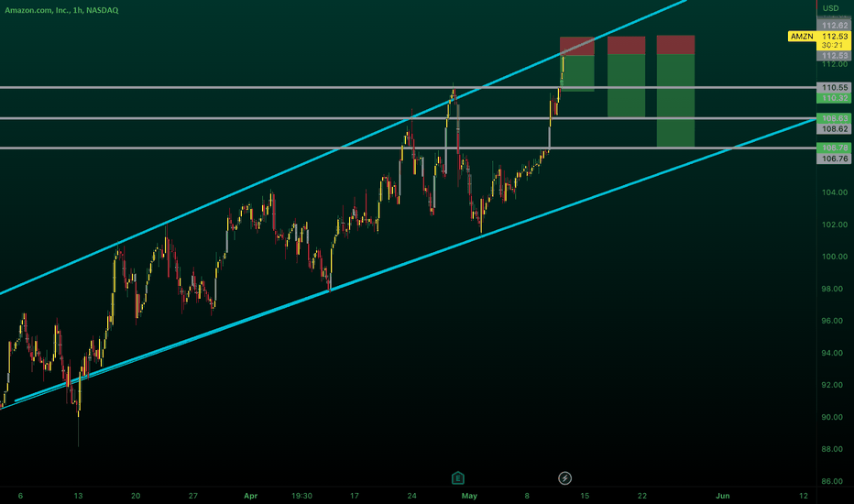Click the 104.00 price axis label
Image resolution: width=854 pixels, height=504 pixels.
click(835, 192)
